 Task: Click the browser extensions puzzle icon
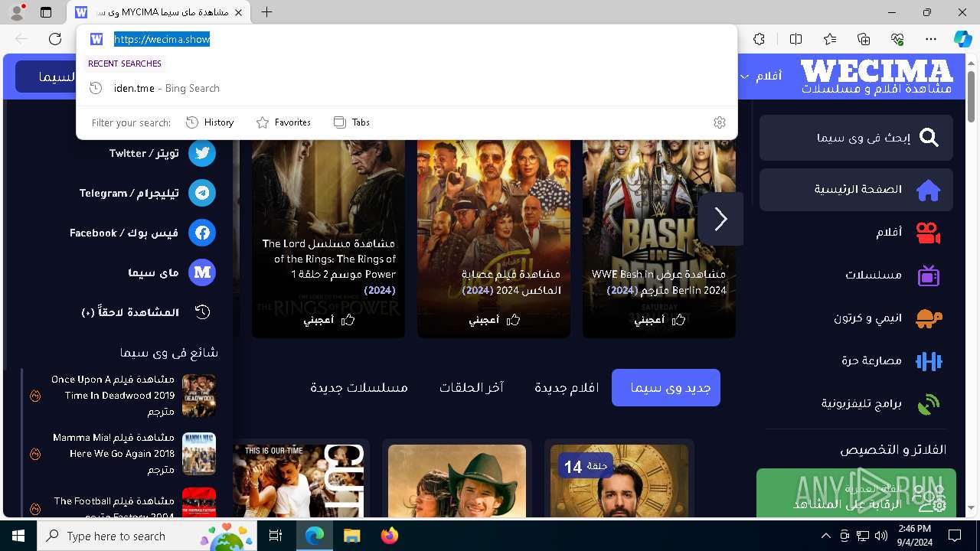coord(759,39)
